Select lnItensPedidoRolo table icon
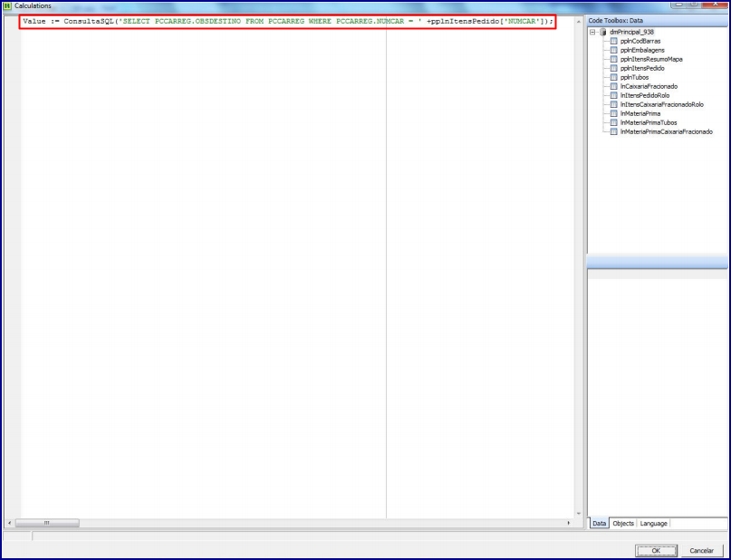This screenshot has width=731, height=560. (x=613, y=95)
